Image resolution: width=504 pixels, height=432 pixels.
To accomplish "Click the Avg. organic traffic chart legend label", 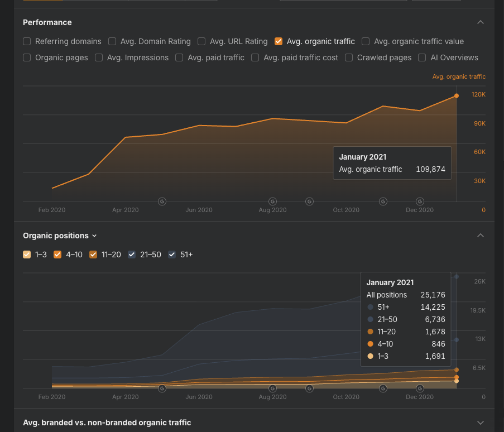I will point(459,76).
